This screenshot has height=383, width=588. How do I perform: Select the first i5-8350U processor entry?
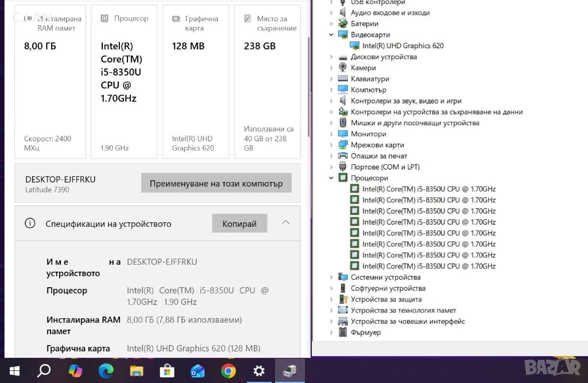pos(428,189)
